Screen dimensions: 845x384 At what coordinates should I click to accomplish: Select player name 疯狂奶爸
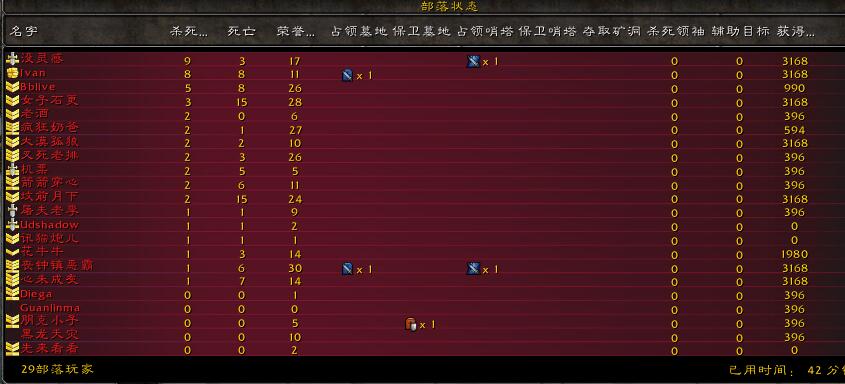50,128
